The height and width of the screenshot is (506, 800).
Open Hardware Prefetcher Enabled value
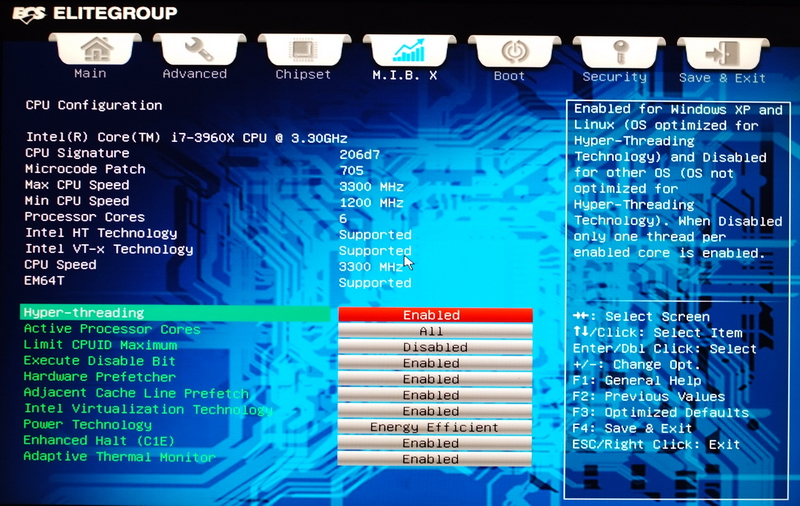[435, 379]
